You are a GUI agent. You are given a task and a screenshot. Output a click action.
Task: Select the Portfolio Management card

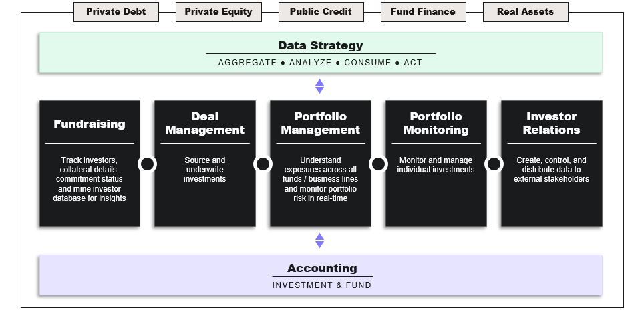pos(321,164)
